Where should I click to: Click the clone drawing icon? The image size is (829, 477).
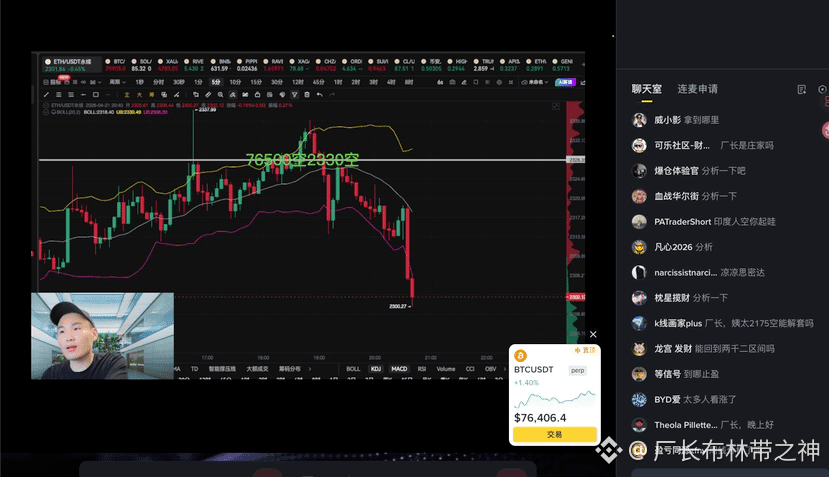pyautogui.click(x=196, y=95)
